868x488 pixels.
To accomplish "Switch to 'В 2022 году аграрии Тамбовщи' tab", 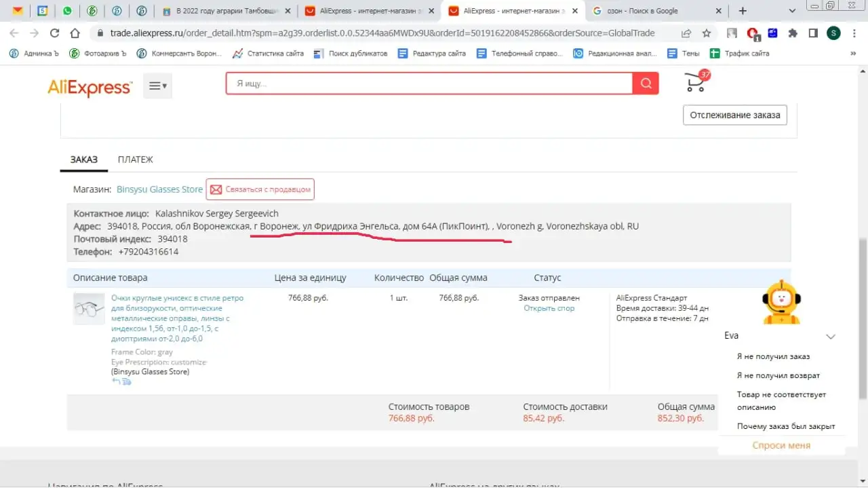I will coord(226,11).
